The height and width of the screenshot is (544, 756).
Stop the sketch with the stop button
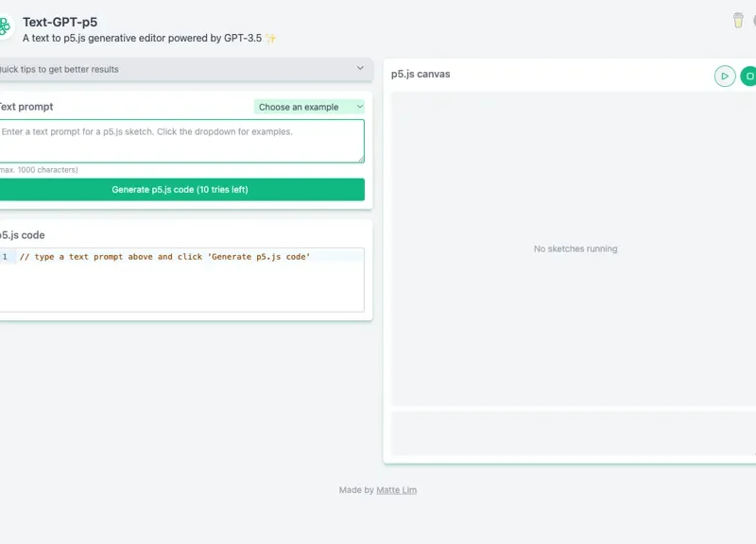click(748, 76)
